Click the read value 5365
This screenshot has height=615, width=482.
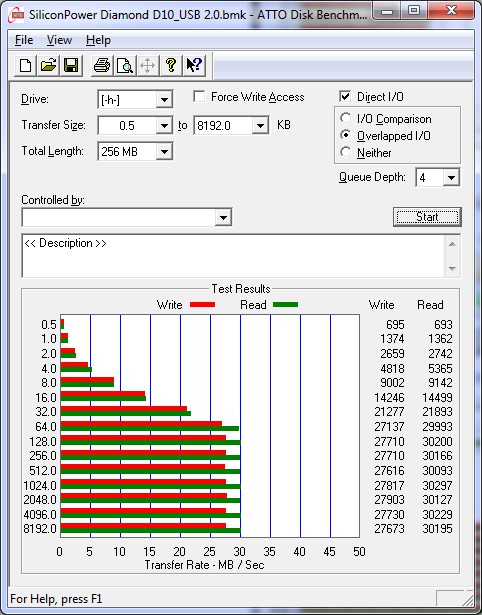pos(440,369)
